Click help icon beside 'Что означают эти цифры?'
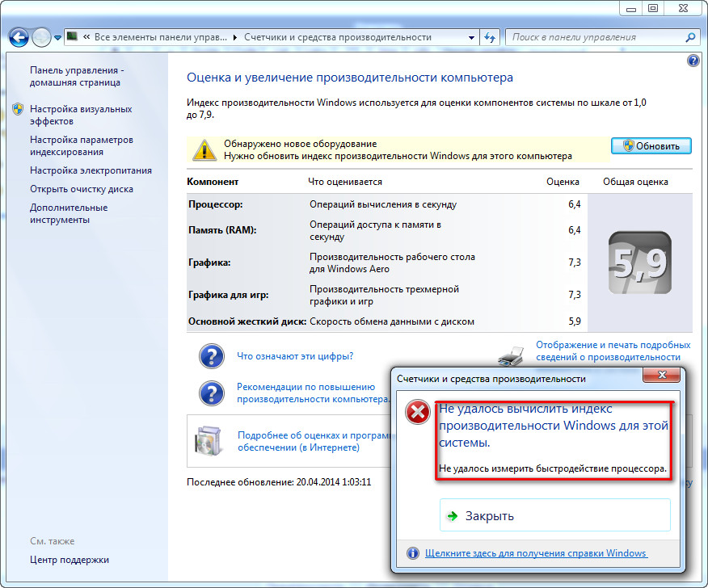Viewport: 708px width, 588px height. pyautogui.click(x=211, y=356)
